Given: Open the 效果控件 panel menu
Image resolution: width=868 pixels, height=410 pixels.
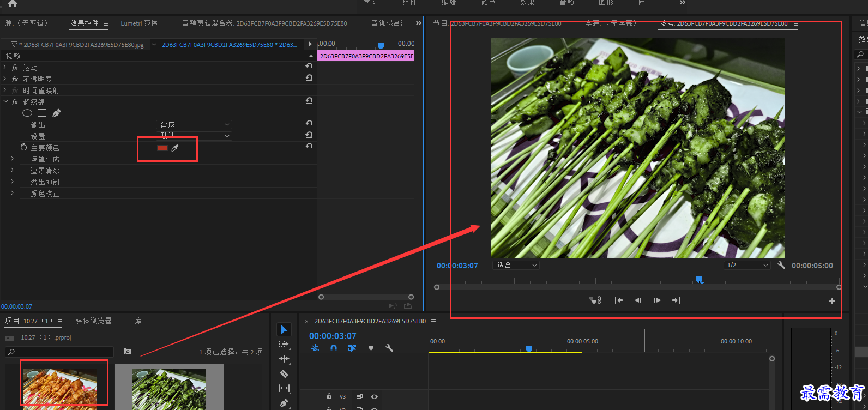Looking at the screenshot, I should (106, 24).
